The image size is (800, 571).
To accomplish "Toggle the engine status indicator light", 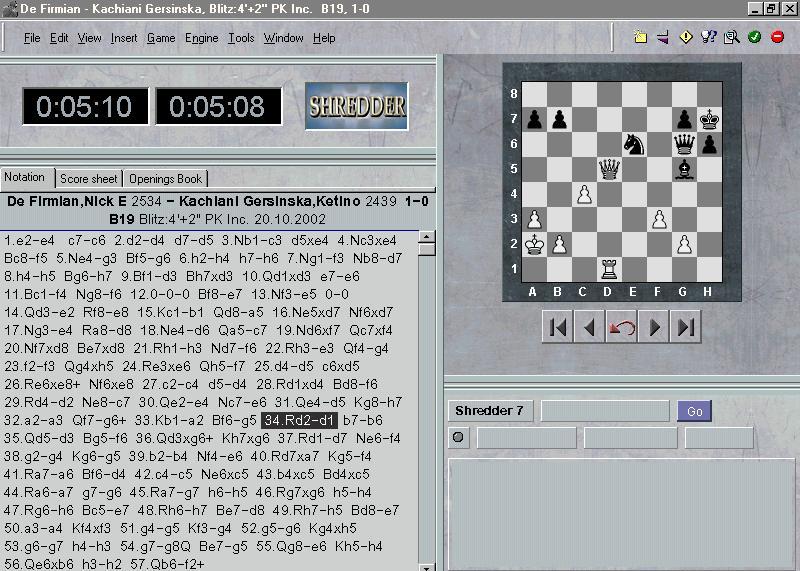I will pyautogui.click(x=459, y=437).
